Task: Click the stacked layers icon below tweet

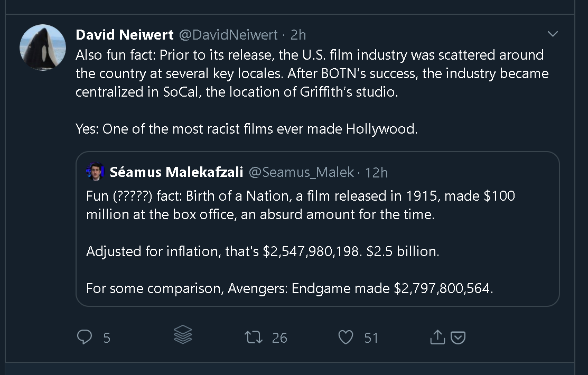Action: [183, 335]
